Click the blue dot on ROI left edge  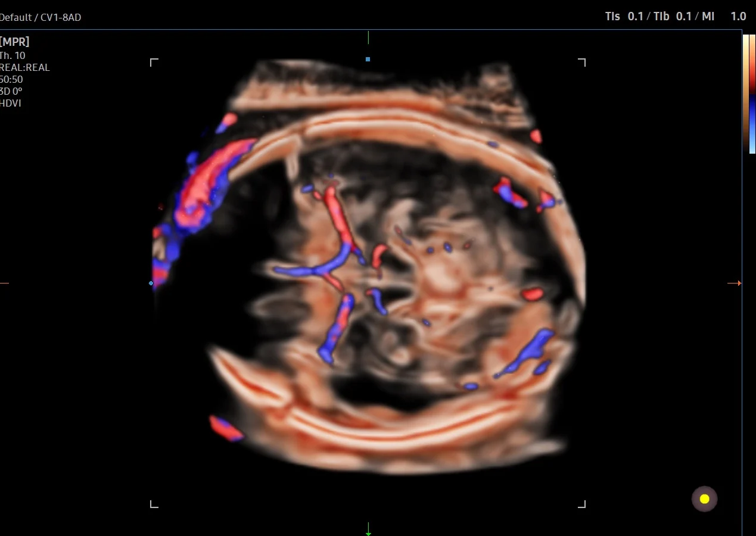[151, 283]
